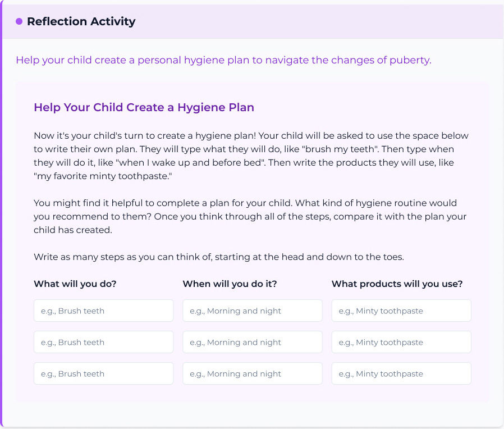Click the purple bullet icon beside Reflection Activity
The width and height of the screenshot is (504, 429).
pos(18,21)
